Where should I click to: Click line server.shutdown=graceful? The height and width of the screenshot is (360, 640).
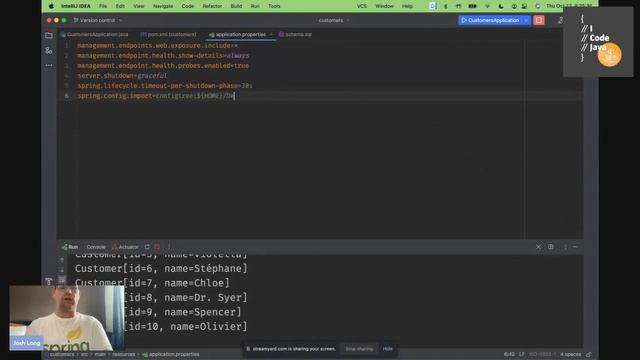coord(122,76)
